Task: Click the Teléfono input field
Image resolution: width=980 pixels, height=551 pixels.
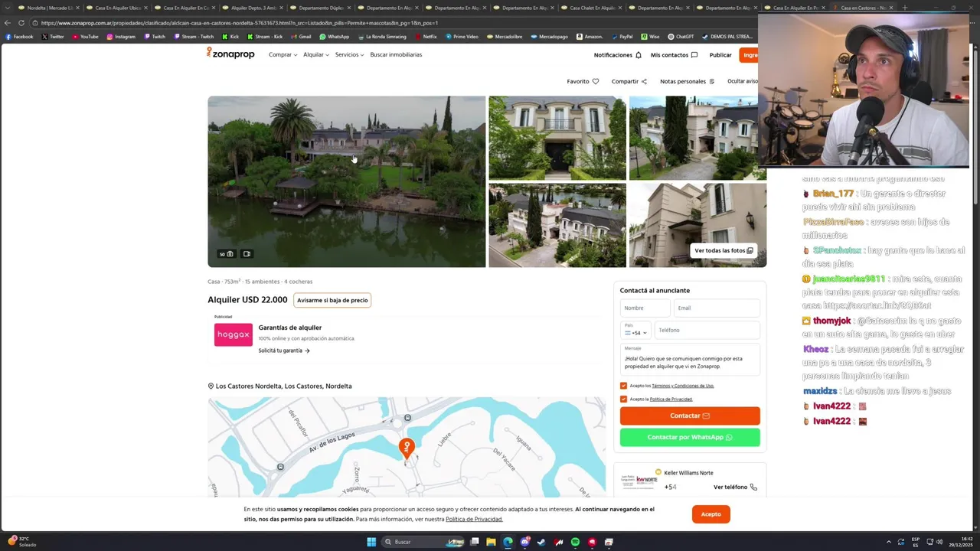Action: (707, 330)
